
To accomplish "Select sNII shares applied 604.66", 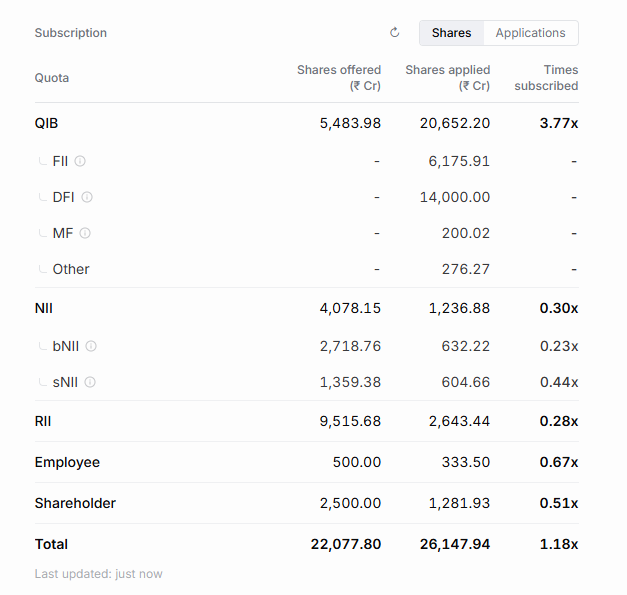I will 466,382.
